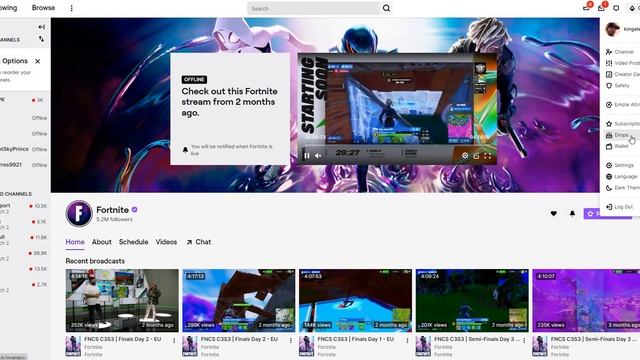Expand the Language menu option
This screenshot has height=360, width=640.
(x=622, y=176)
